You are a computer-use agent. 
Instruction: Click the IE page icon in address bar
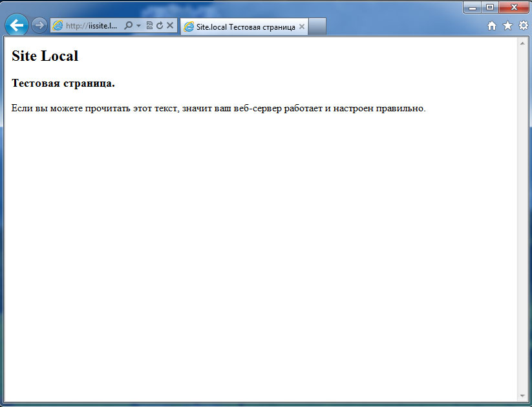click(x=58, y=25)
